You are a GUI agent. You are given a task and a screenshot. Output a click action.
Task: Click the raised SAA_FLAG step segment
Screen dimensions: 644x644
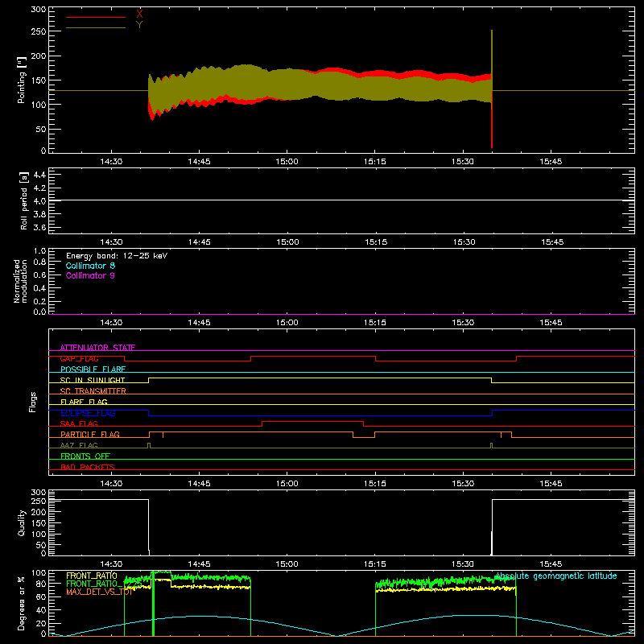point(313,421)
